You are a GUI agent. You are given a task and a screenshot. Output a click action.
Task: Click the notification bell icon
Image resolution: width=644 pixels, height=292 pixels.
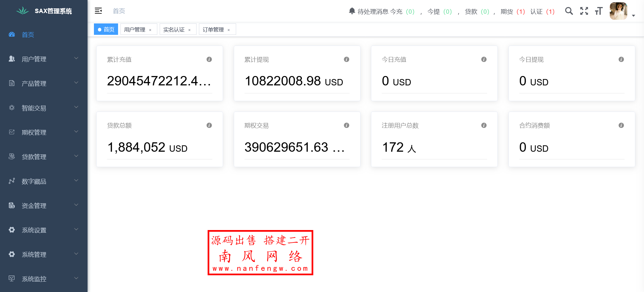point(352,11)
